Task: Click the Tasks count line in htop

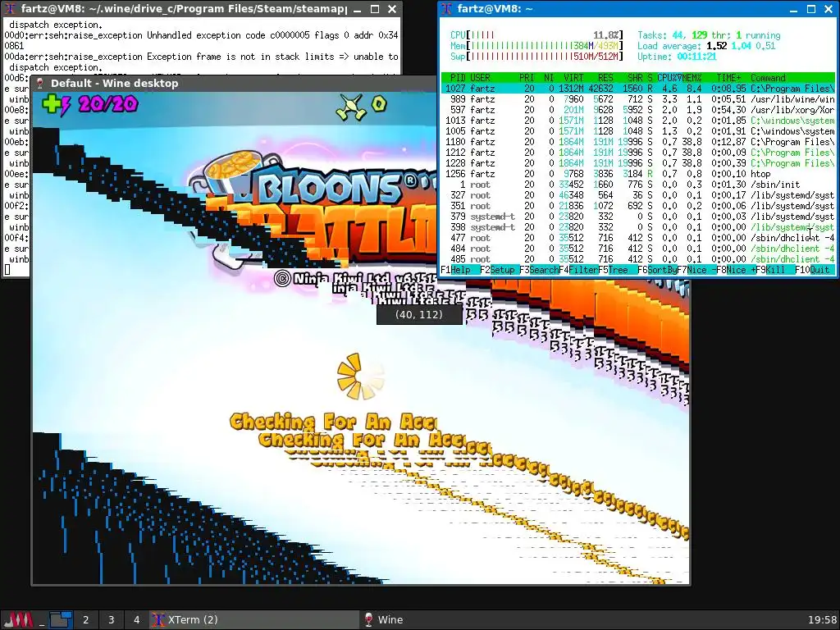Action: (x=709, y=35)
